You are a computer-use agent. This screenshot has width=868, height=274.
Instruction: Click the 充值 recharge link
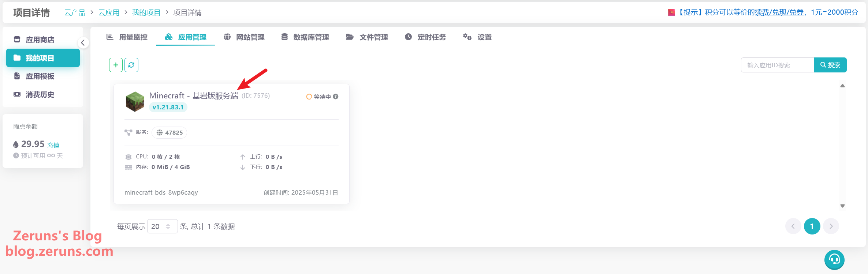coord(53,145)
